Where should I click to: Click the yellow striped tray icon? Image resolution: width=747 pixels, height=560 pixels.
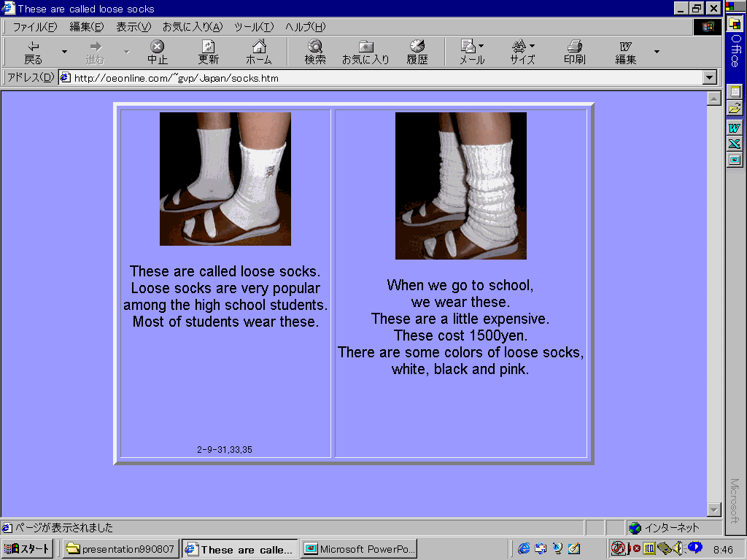tap(649, 548)
